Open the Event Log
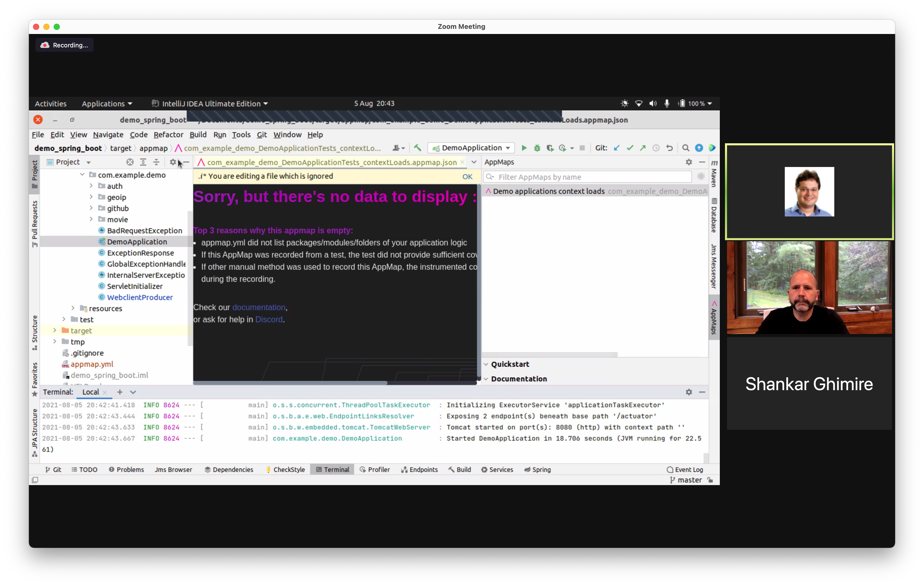The image size is (924, 586). coord(685,470)
